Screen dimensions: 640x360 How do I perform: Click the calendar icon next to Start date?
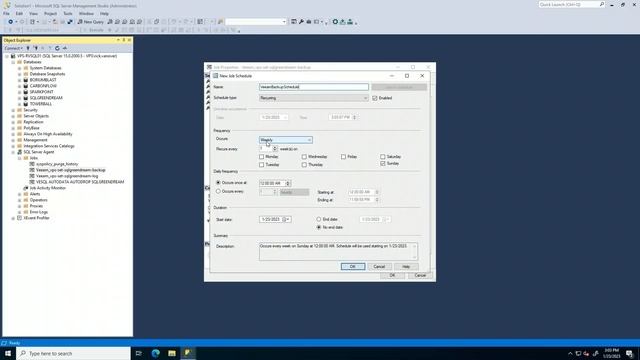[284, 220]
